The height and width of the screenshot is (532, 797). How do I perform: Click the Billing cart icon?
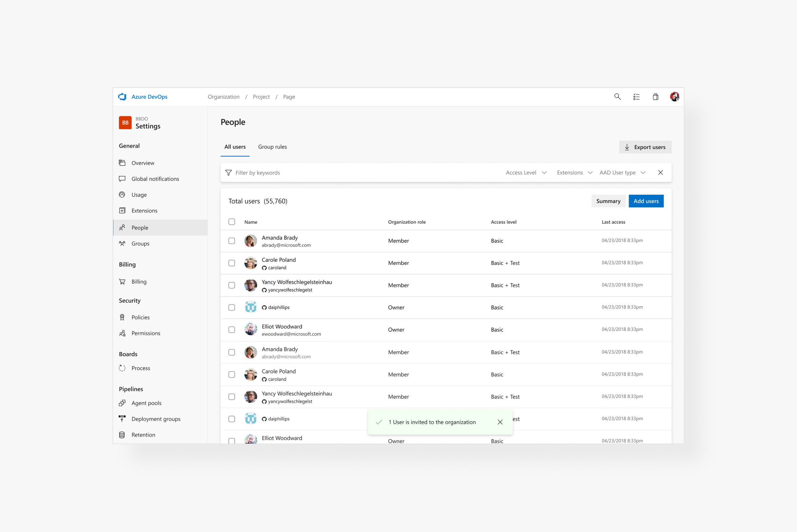point(122,281)
